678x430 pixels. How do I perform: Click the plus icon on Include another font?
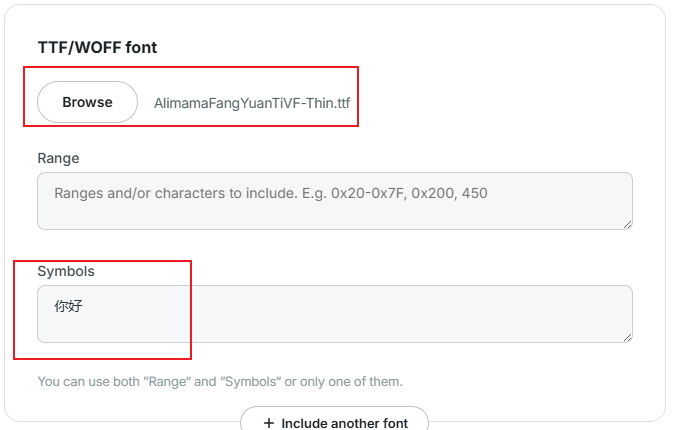point(268,423)
